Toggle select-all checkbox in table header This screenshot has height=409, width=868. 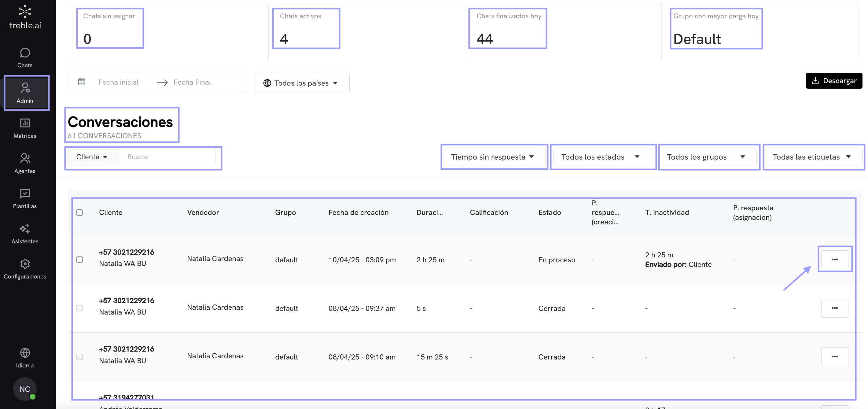[x=79, y=212]
